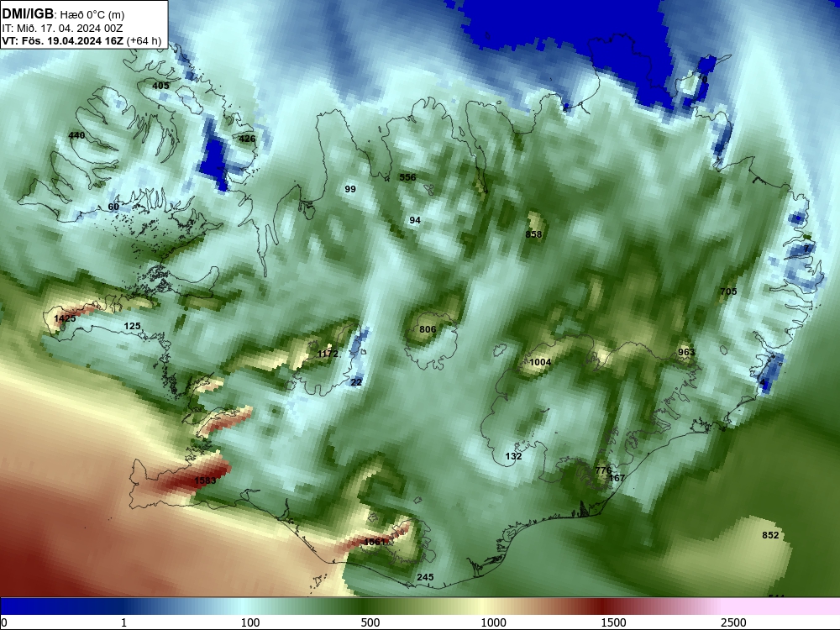Click the VT: Fös. 19.04.2024 16Z line
840x630 pixels.
click(81, 40)
